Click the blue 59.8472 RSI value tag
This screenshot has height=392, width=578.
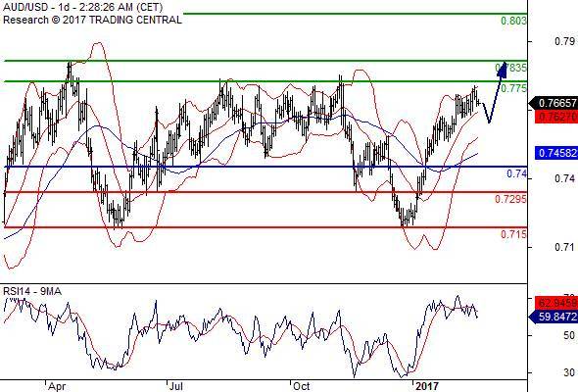click(554, 317)
